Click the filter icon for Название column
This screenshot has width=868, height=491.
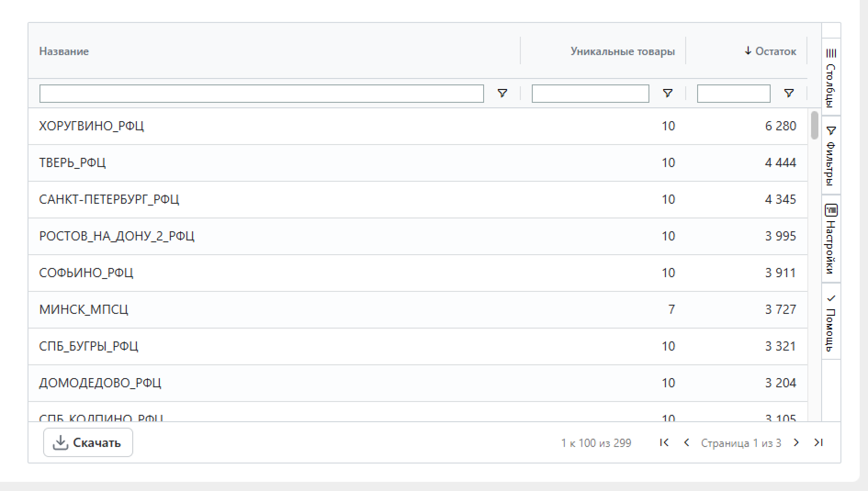point(502,94)
